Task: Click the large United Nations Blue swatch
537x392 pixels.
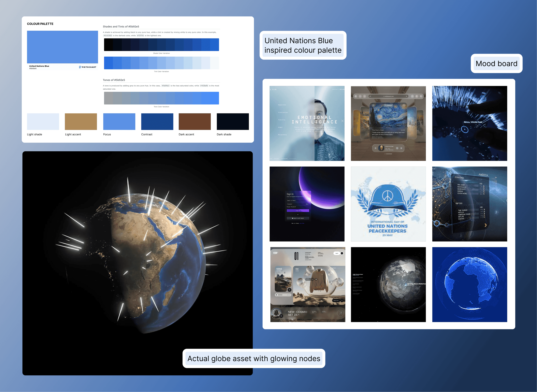Action: click(62, 47)
